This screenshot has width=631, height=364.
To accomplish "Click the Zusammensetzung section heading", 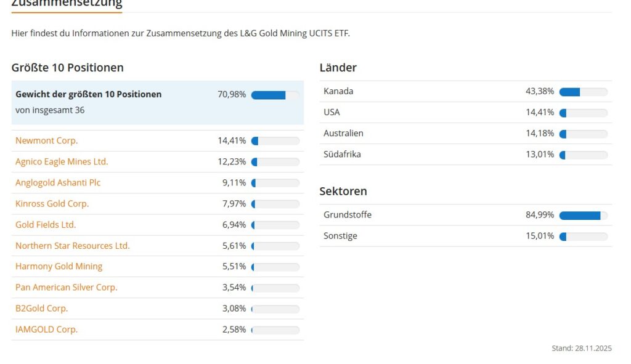I will pyautogui.click(x=67, y=3).
